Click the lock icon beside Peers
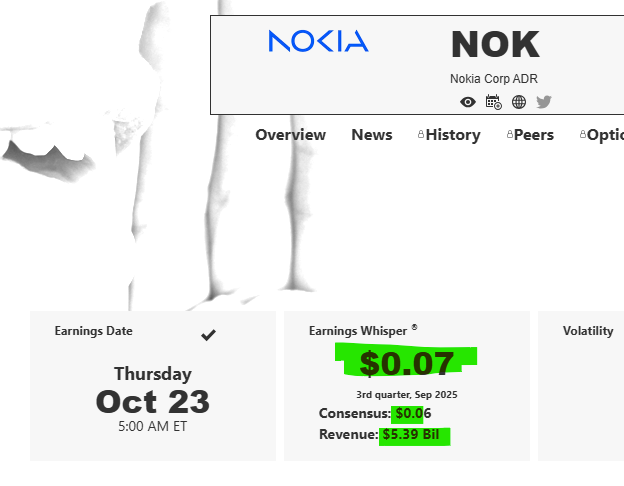Viewport: 624px width, 486px height. pos(510,135)
